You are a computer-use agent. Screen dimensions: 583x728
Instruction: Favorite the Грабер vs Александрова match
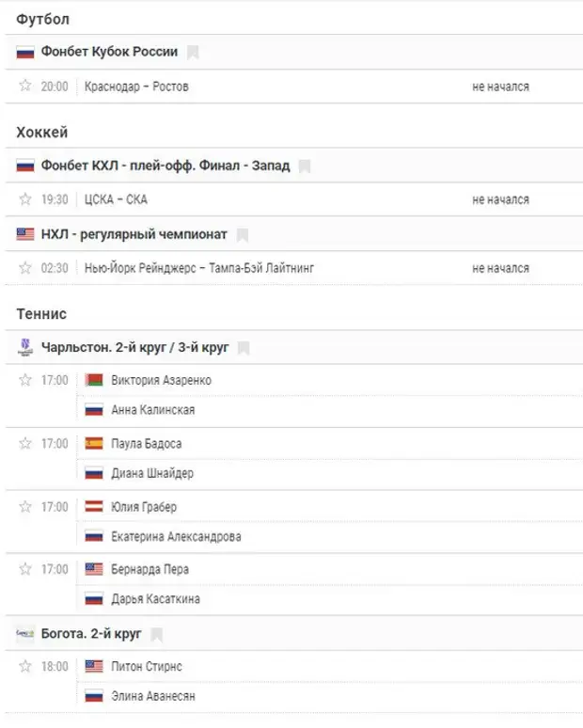25,506
